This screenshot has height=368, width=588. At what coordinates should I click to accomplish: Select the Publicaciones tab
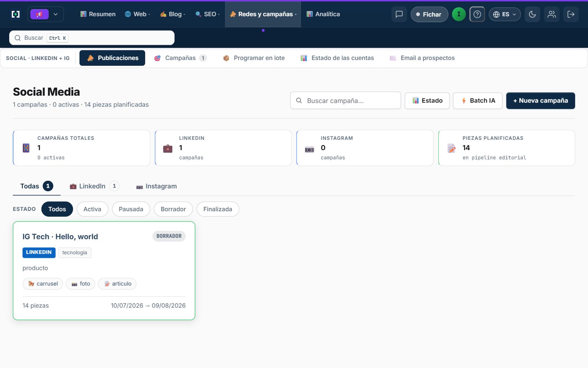coord(112,58)
